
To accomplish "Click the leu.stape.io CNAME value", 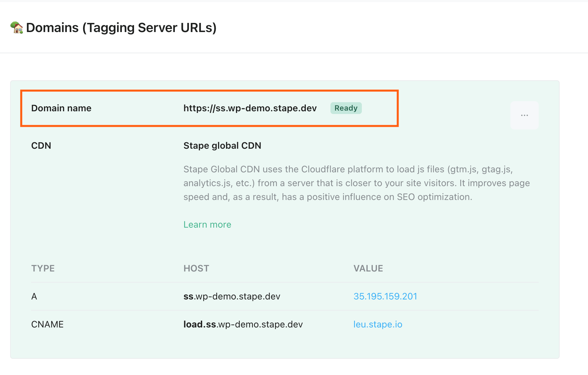I will click(378, 324).
